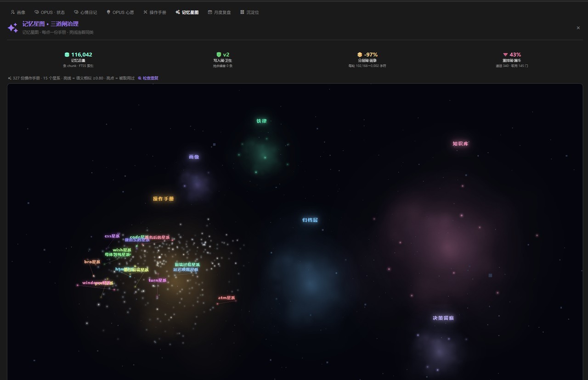Select the 画像 nebula label in star map
Screen dimensions: 588x380
pyautogui.click(x=194, y=157)
